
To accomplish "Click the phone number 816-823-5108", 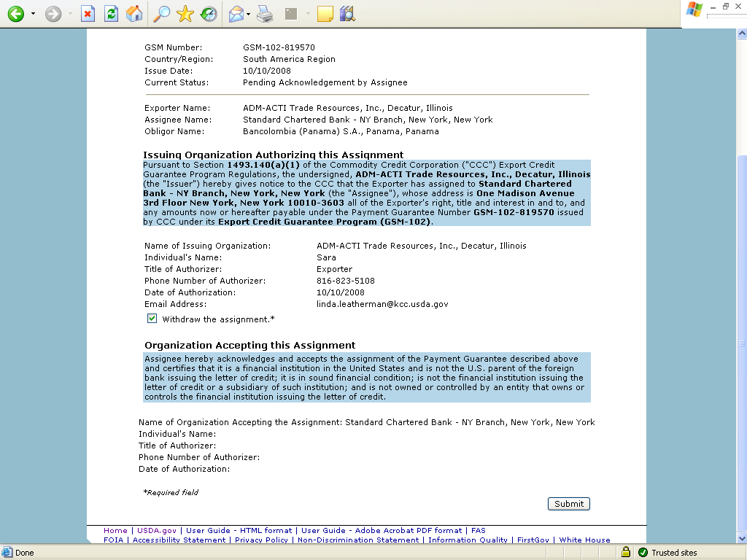I will (x=346, y=281).
